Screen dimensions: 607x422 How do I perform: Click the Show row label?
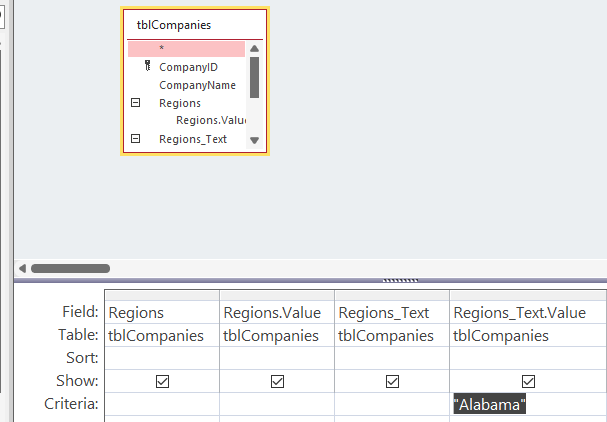(77, 381)
